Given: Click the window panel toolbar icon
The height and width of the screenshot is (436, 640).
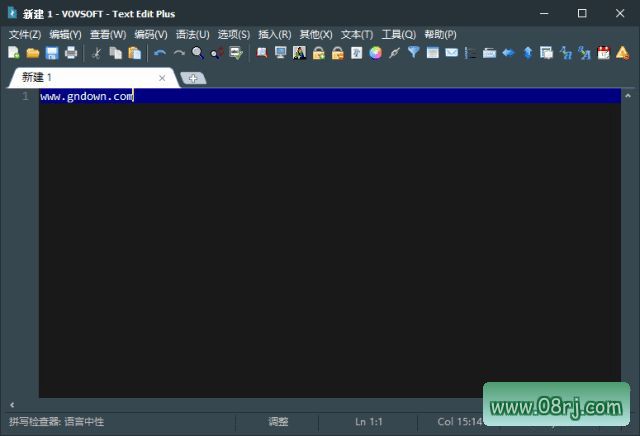Looking at the screenshot, I should 433,53.
